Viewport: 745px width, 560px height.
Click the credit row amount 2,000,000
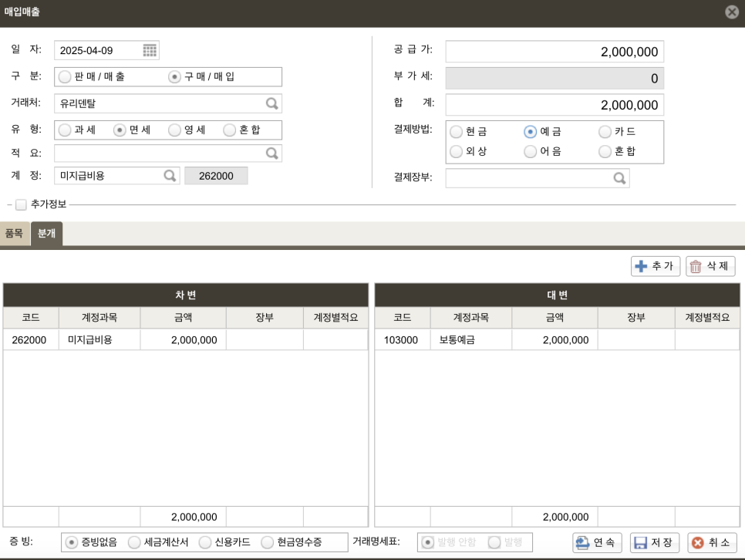tap(555, 340)
